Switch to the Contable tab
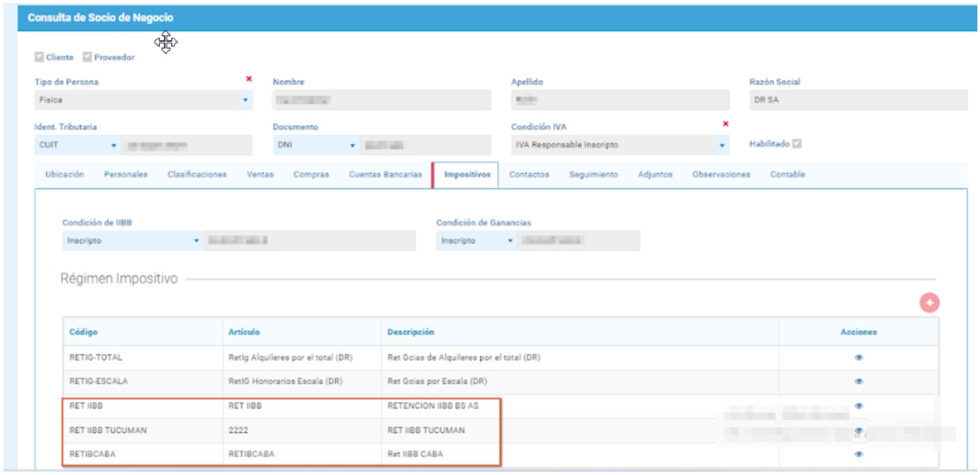Screen dimensions: 980x475 point(788,175)
